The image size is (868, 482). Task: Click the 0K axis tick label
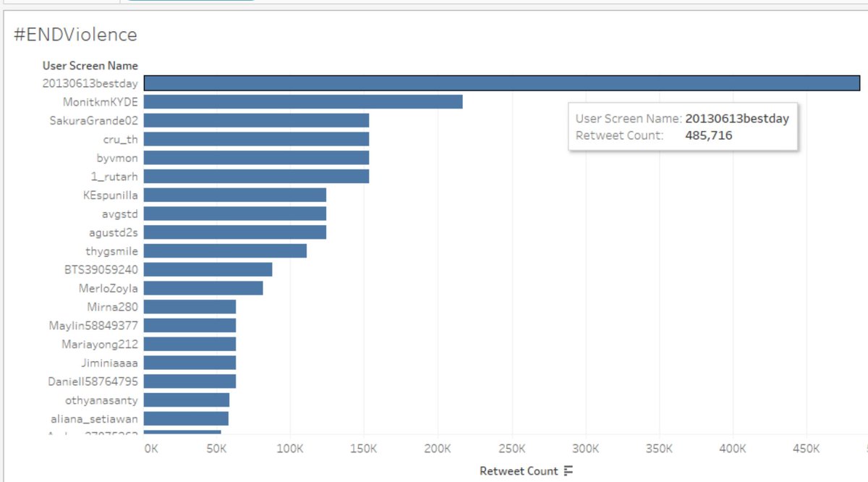pyautogui.click(x=150, y=449)
